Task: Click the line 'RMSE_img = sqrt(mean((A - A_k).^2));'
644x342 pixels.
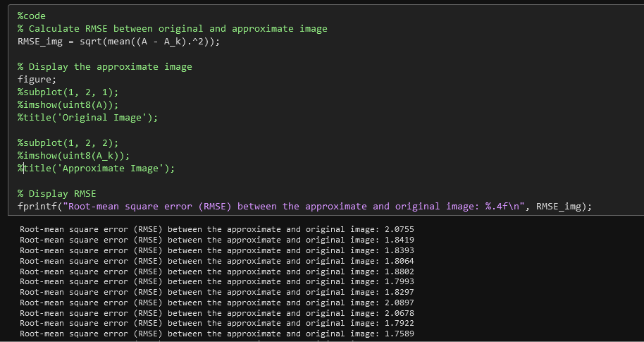Action: (x=118, y=42)
